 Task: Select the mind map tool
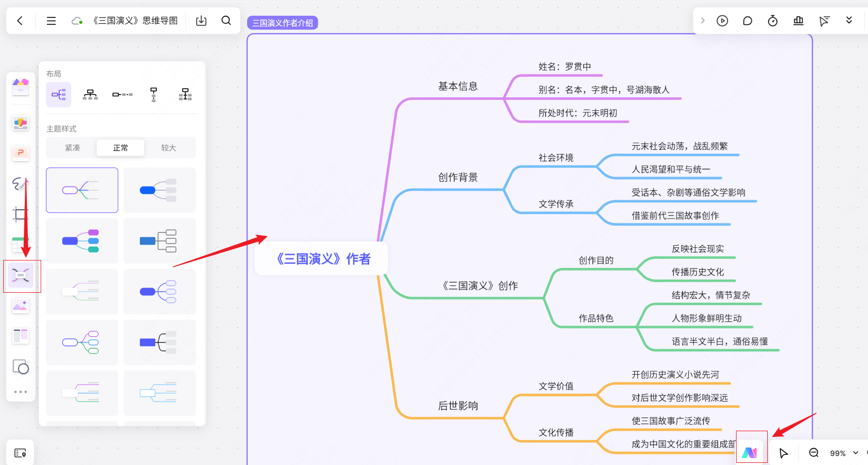point(21,275)
